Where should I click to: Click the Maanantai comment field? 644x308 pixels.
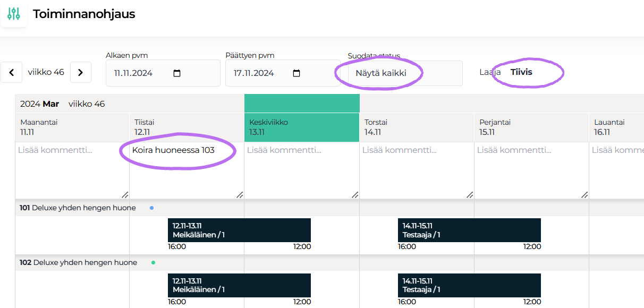pyautogui.click(x=72, y=170)
